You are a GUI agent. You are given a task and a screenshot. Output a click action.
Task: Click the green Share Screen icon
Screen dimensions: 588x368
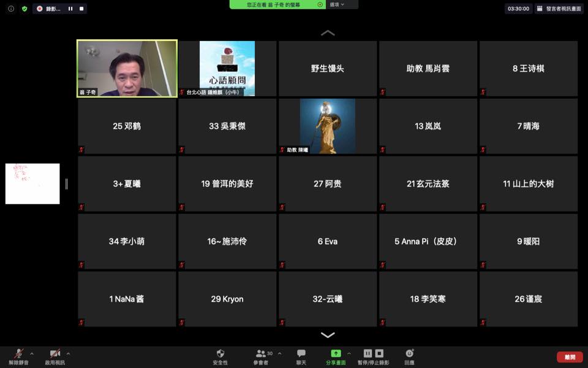(336, 354)
